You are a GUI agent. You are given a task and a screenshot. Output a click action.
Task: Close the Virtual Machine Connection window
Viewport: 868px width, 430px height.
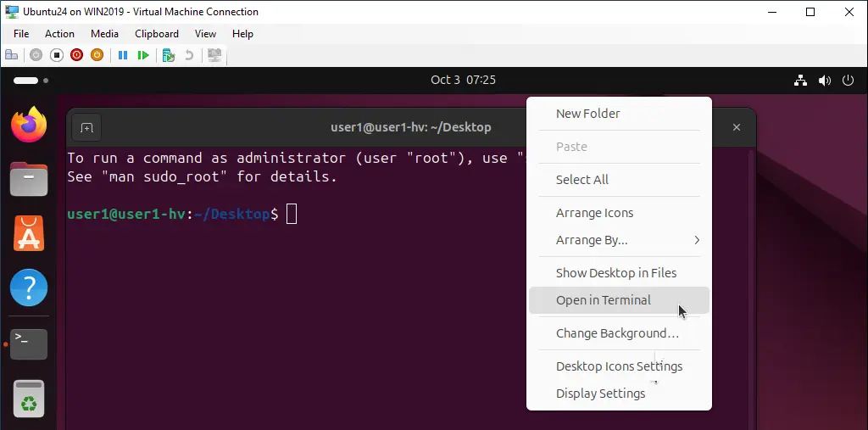(849, 12)
